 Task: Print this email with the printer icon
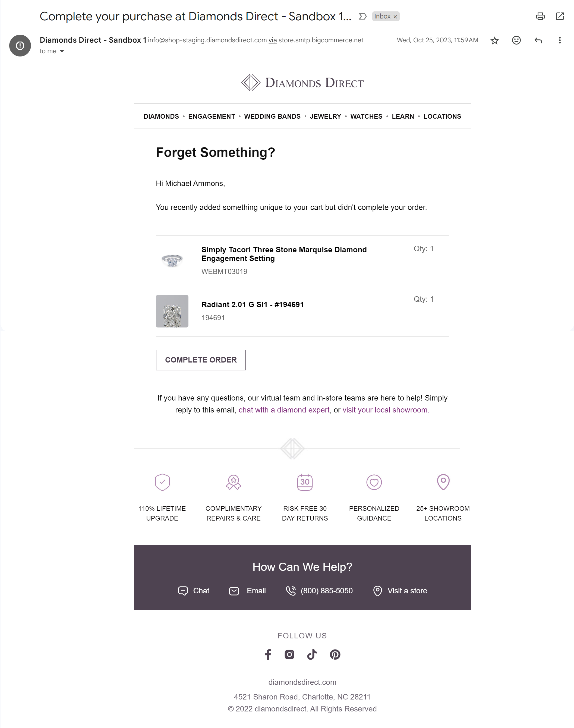pyautogui.click(x=540, y=16)
